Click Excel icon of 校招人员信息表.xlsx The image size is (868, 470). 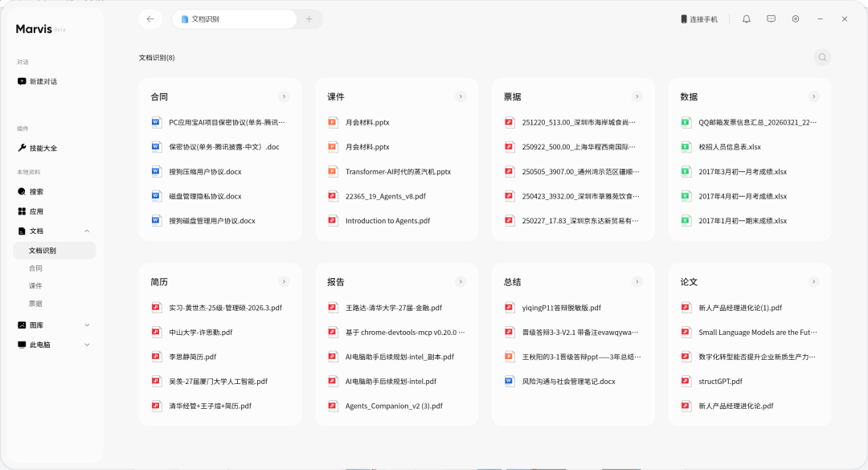point(686,147)
